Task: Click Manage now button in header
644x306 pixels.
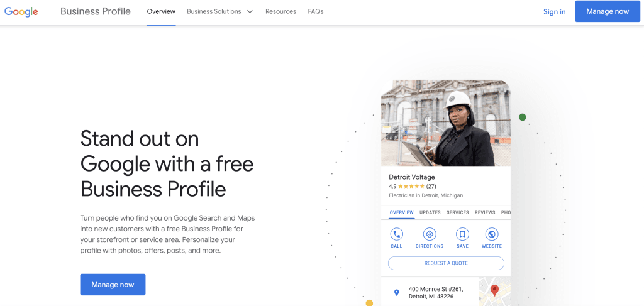Action: point(608,11)
